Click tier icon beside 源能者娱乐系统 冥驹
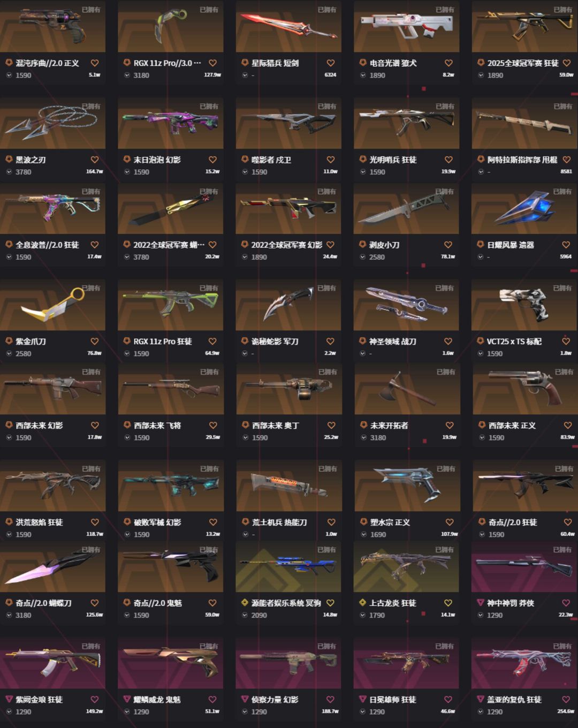578x728 pixels. coord(245,603)
